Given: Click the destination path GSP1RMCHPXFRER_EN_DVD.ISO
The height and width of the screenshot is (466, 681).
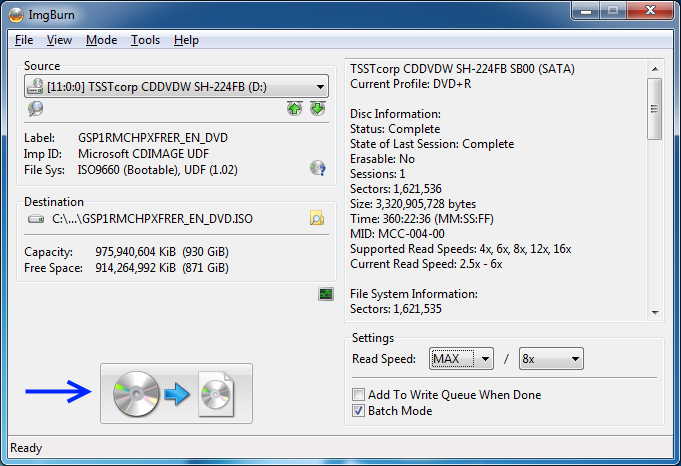Looking at the screenshot, I should point(152,218).
